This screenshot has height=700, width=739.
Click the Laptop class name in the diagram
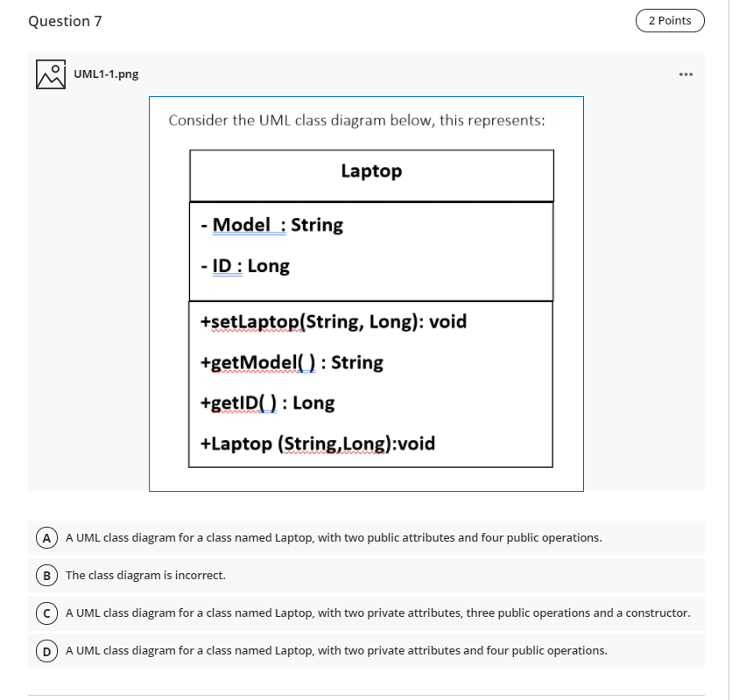coord(371,171)
